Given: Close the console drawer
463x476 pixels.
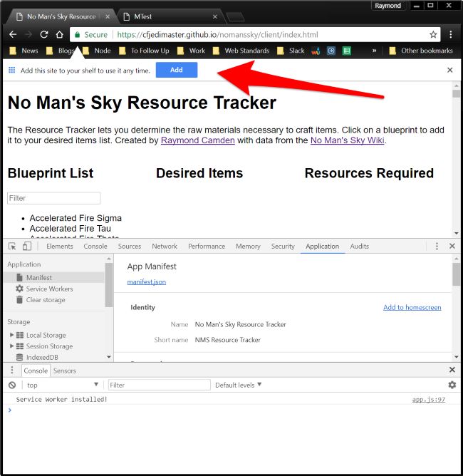Looking at the screenshot, I should [x=452, y=370].
